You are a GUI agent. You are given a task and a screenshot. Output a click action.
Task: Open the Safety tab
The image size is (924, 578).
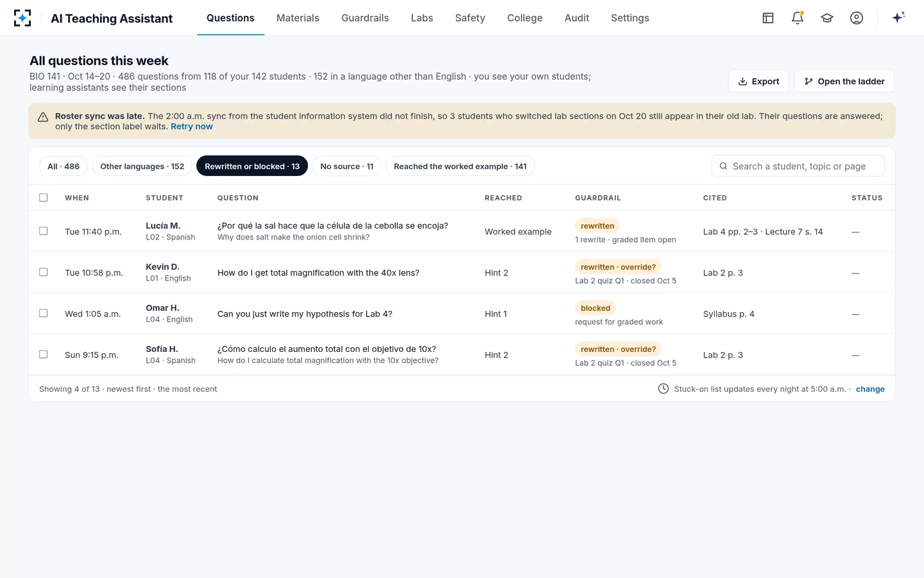click(470, 18)
